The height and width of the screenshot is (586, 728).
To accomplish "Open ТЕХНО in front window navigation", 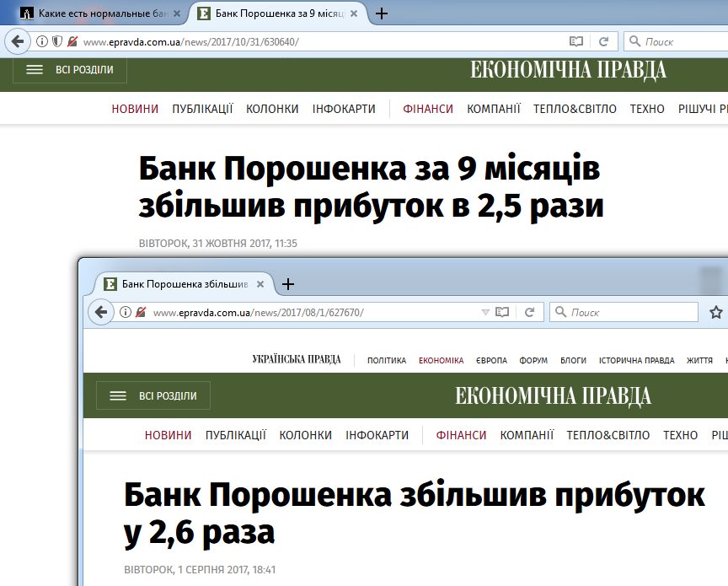I will tap(681, 435).
